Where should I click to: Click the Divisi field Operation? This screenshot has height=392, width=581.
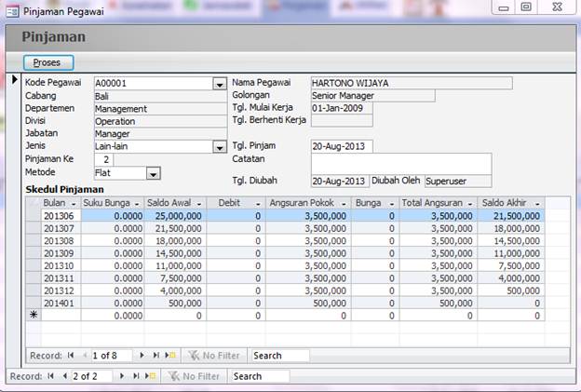(160, 122)
